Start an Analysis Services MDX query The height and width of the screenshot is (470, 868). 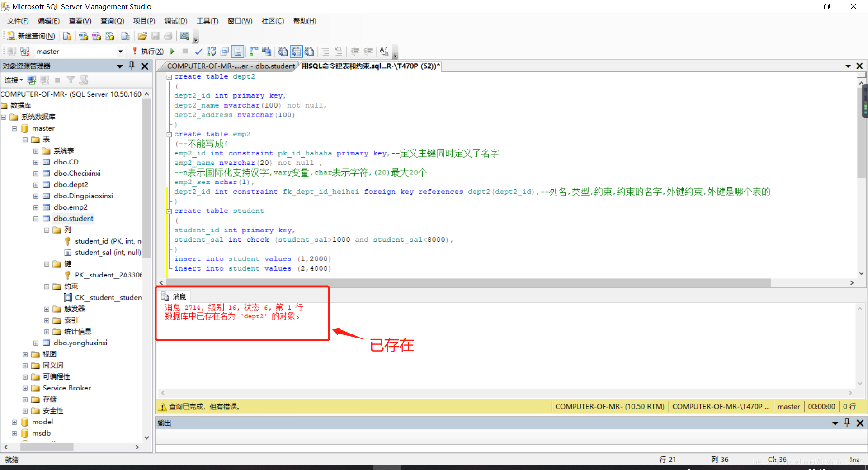click(83, 36)
